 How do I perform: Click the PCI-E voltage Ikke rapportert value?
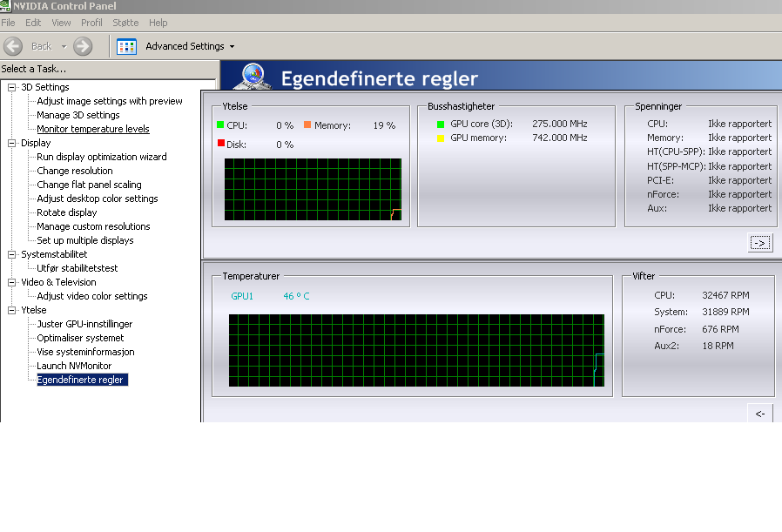coord(739,180)
